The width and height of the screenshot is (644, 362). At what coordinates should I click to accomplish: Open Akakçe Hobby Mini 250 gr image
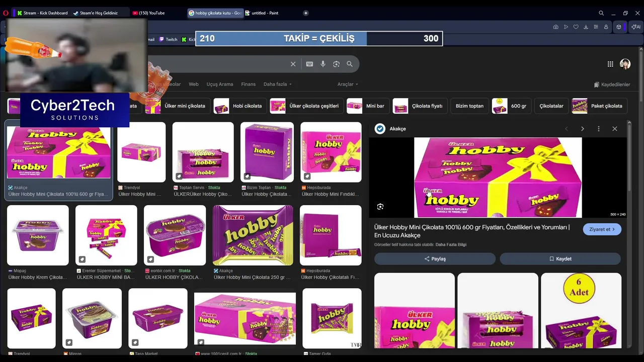[253, 235]
